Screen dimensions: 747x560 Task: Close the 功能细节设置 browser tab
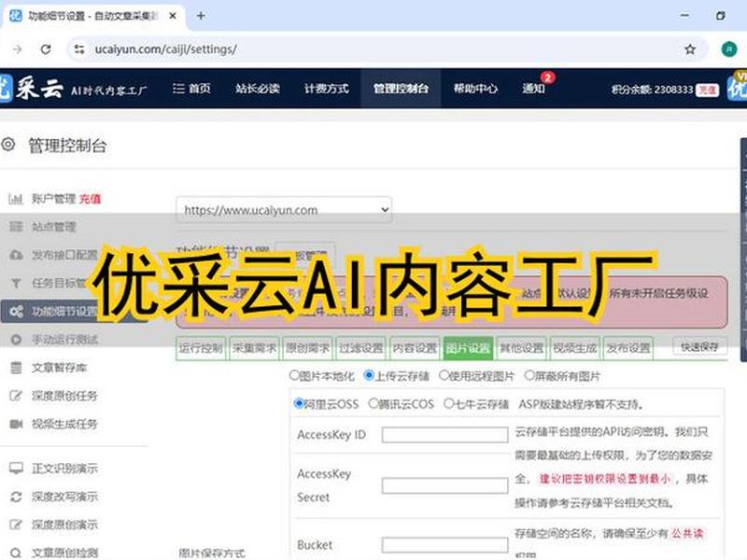pos(173,16)
